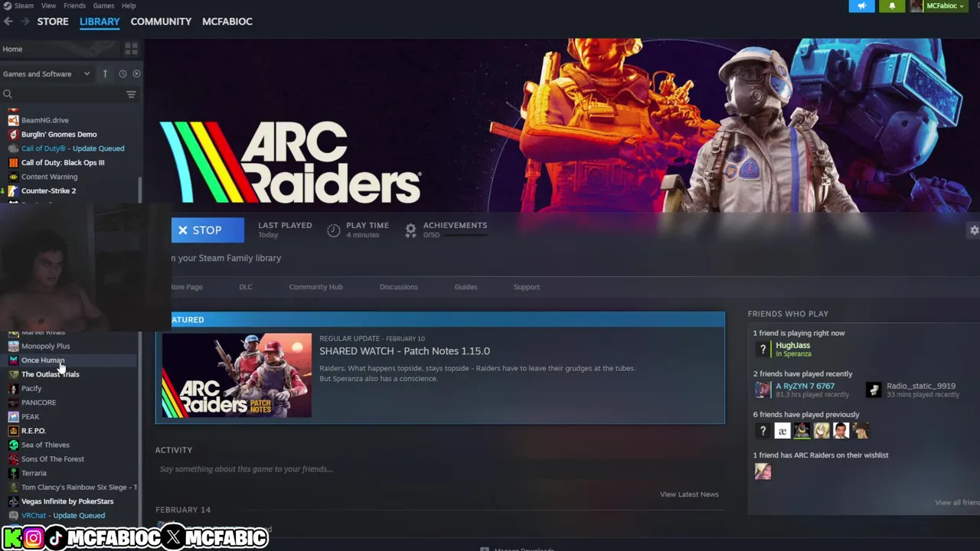The width and height of the screenshot is (980, 551).
Task: Select VRChat Update Queued entry
Action: [x=63, y=516]
